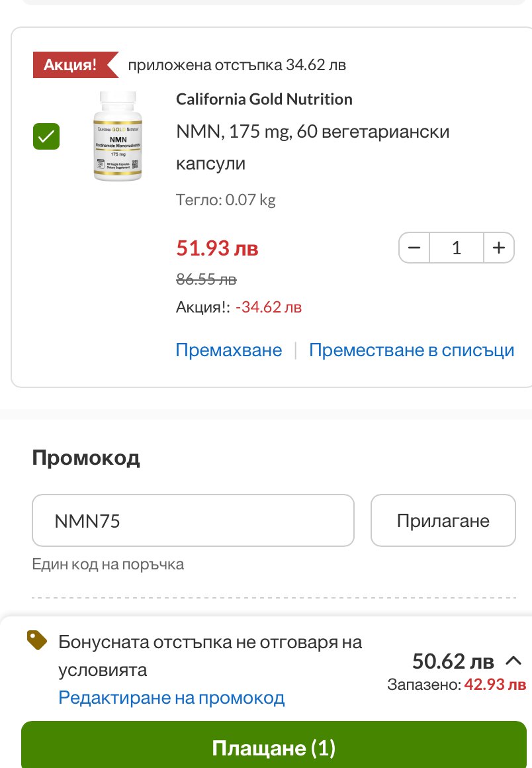Click Преместване в списъци link
This screenshot has height=768, width=532.
coord(412,350)
